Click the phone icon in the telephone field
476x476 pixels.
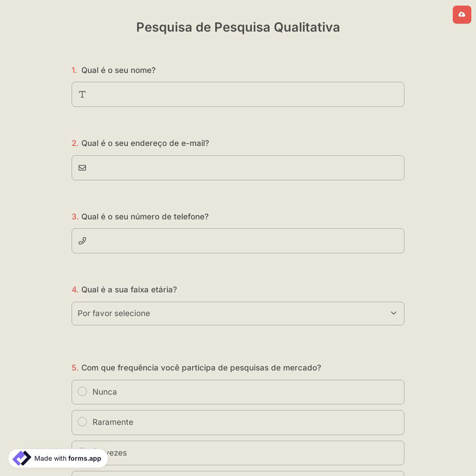(x=82, y=240)
